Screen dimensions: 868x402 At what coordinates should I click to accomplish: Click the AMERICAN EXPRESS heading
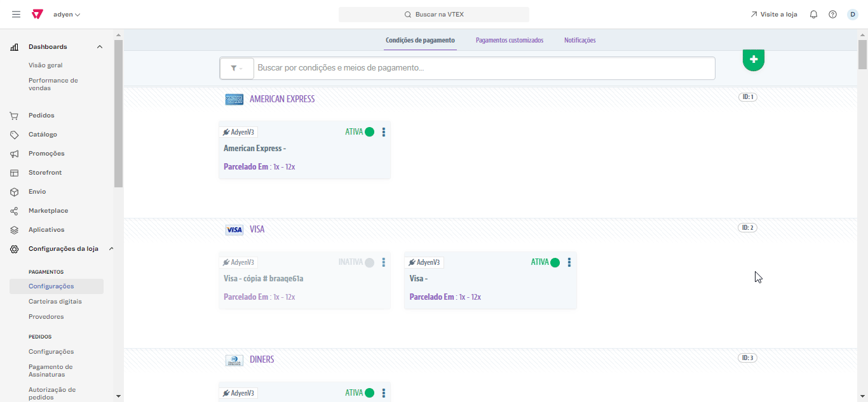(x=282, y=99)
